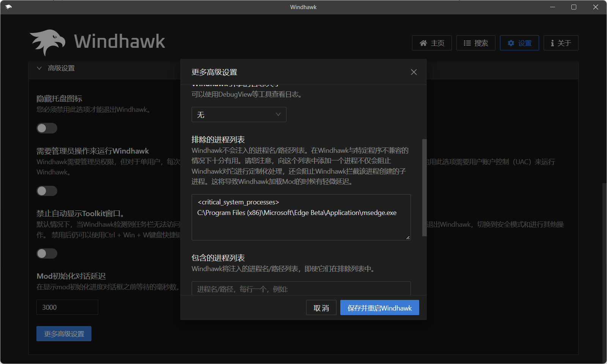
Task: Open the log level dropdown showing 无
Action: point(239,115)
